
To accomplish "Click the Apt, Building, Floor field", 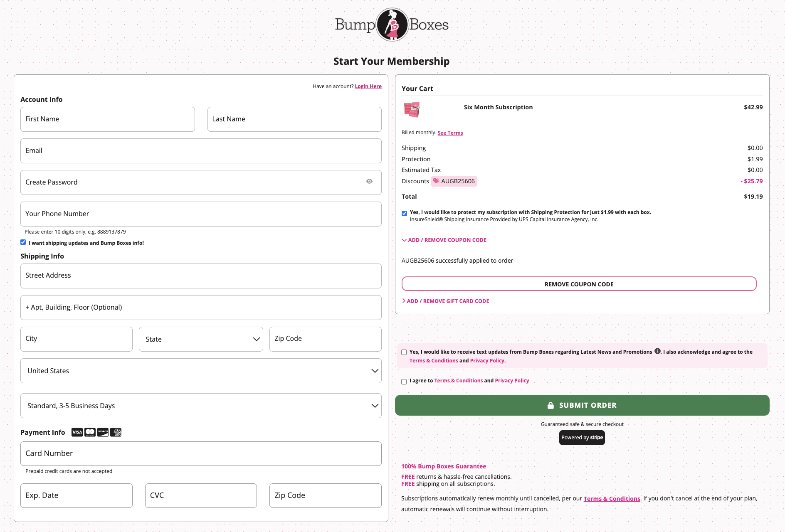I will click(x=201, y=308).
